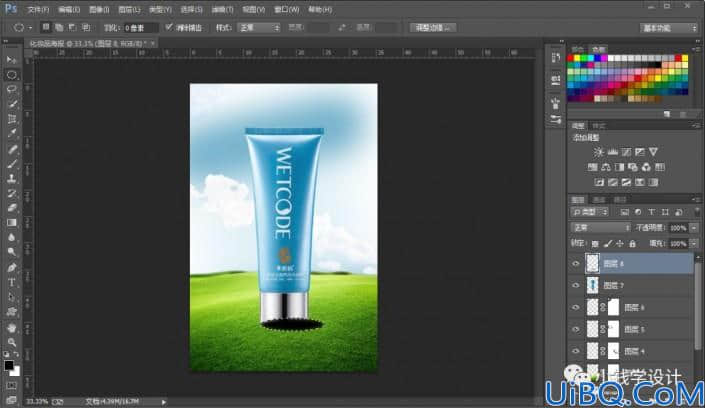
Task: Select the Gradient tool
Action: tap(12, 223)
